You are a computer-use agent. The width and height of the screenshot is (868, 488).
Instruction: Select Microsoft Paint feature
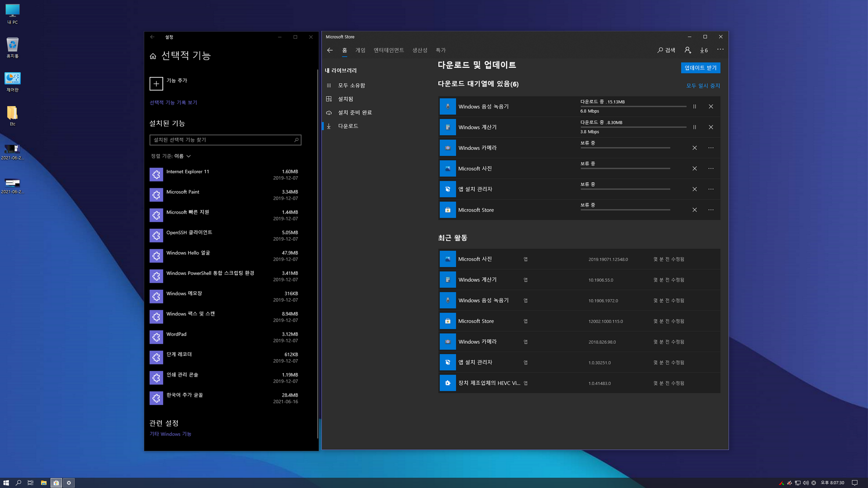[x=225, y=195]
